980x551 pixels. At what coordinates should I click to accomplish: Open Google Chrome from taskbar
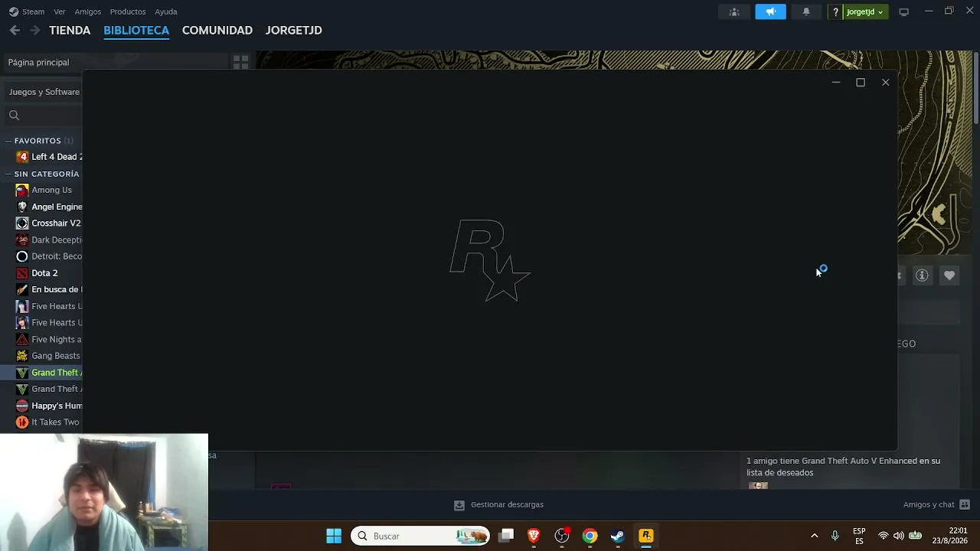590,536
